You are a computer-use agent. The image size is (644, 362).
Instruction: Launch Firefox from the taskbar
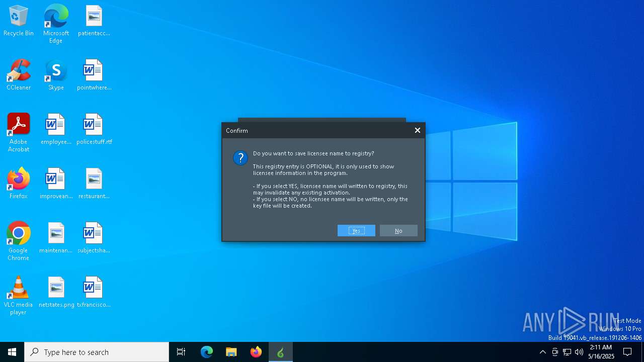click(256, 352)
